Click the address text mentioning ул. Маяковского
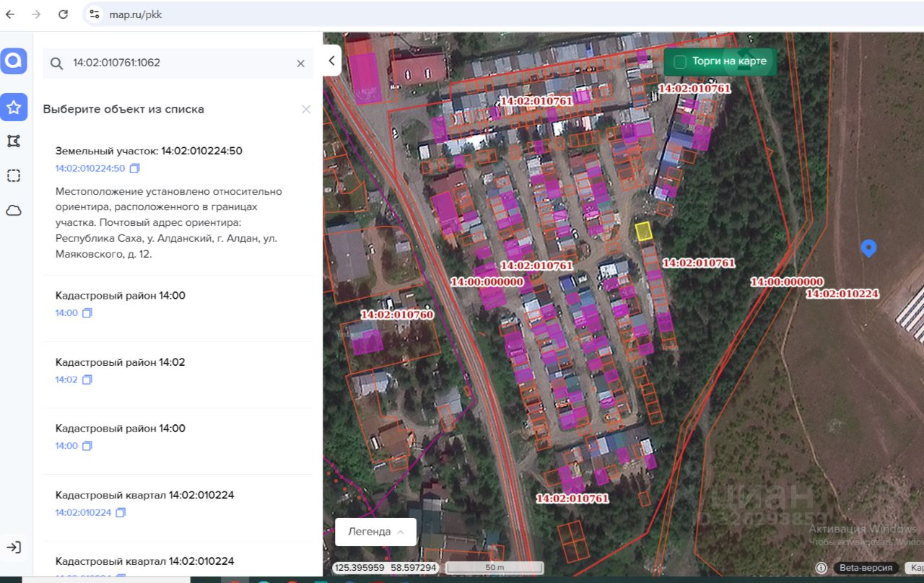The image size is (924, 583). click(x=169, y=223)
